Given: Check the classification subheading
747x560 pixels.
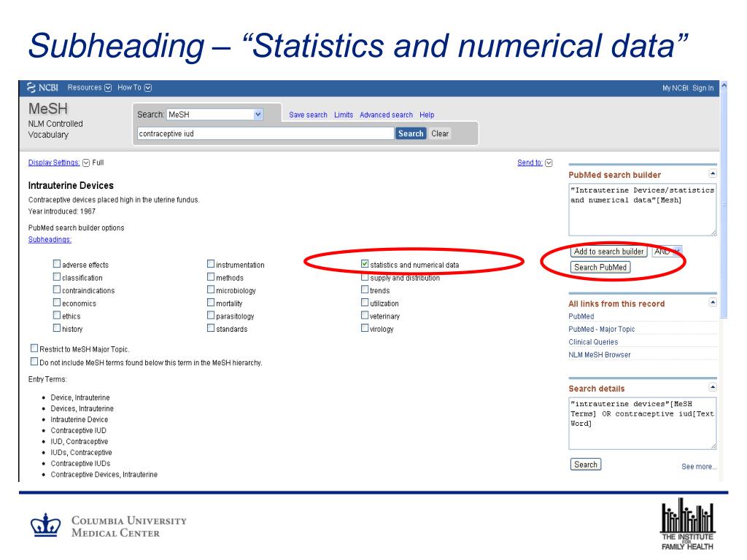Looking at the screenshot, I should pyautogui.click(x=57, y=276).
